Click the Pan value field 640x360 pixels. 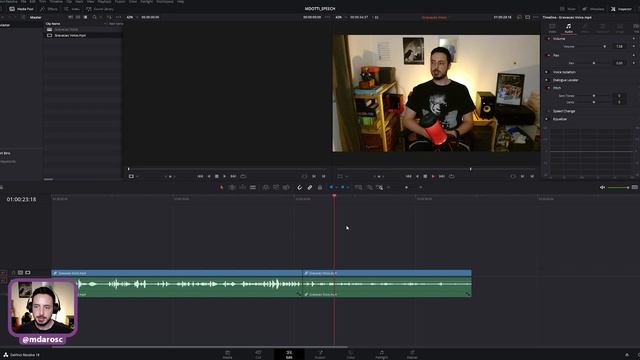click(619, 63)
